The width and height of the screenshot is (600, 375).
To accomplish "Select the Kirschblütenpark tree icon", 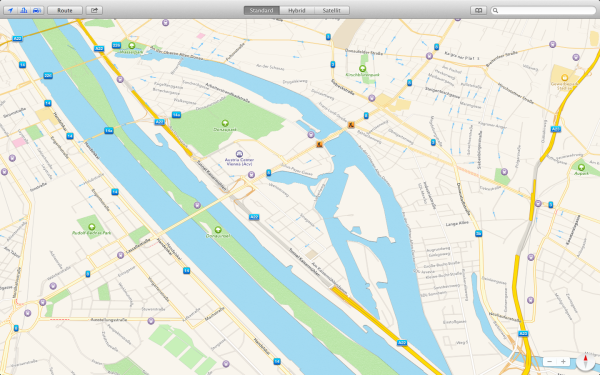I will pyautogui.click(x=362, y=68).
